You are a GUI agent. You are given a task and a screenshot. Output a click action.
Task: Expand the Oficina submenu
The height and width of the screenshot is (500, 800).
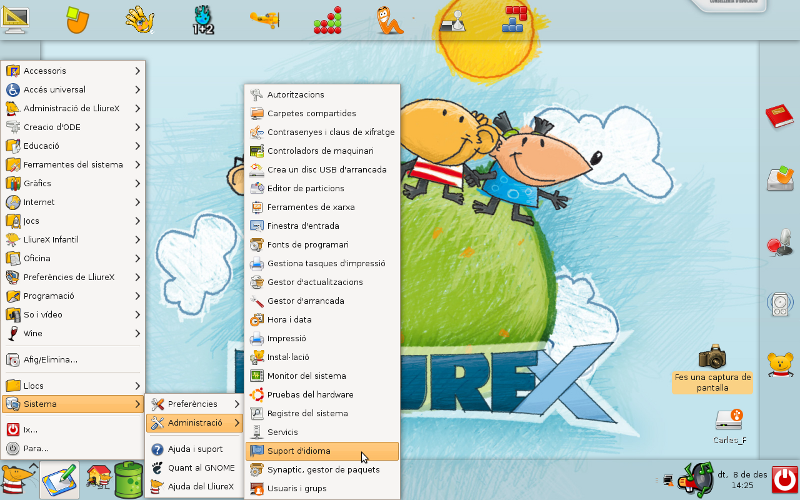click(73, 258)
